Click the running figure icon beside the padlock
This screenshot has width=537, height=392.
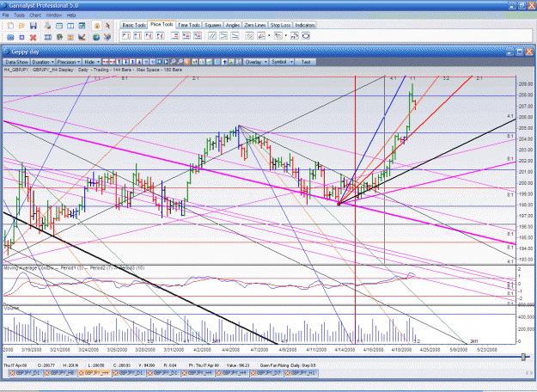[x=107, y=26]
